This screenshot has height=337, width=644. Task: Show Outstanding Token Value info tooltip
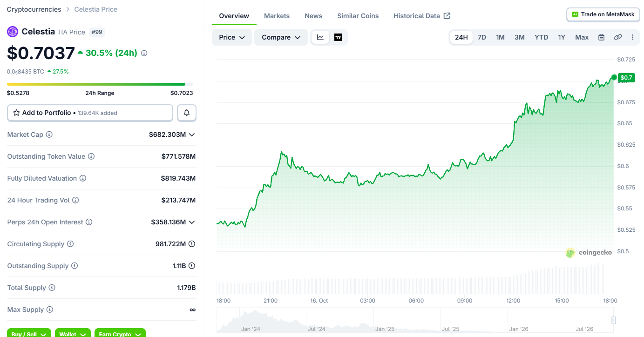(x=91, y=156)
